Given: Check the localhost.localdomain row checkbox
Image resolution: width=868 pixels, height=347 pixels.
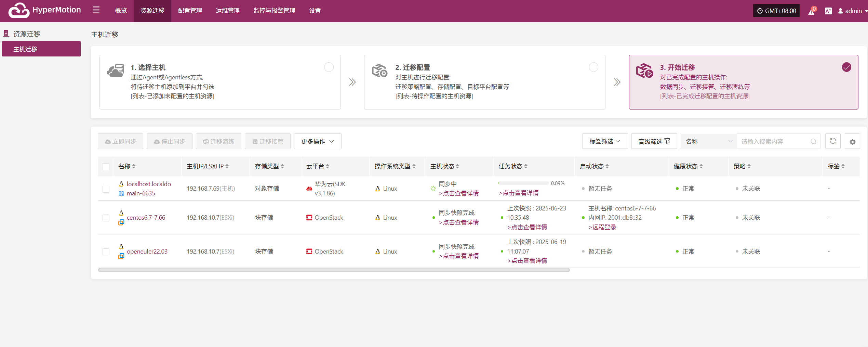Looking at the screenshot, I should tap(106, 189).
